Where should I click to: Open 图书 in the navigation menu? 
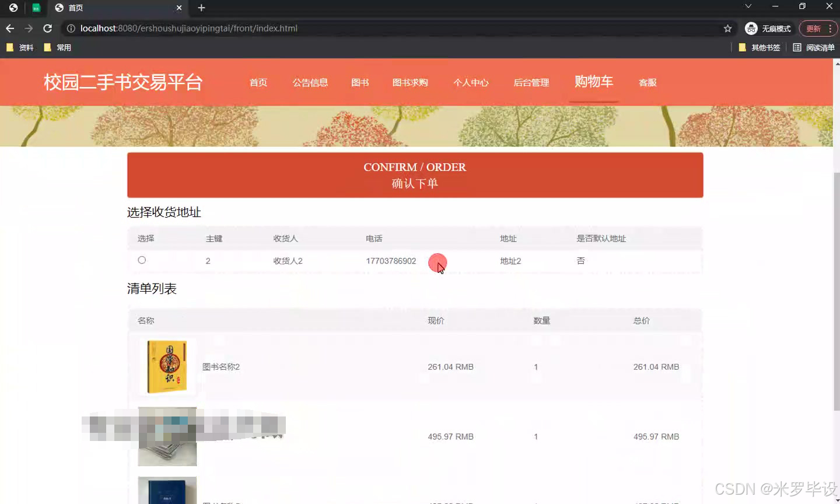click(360, 82)
